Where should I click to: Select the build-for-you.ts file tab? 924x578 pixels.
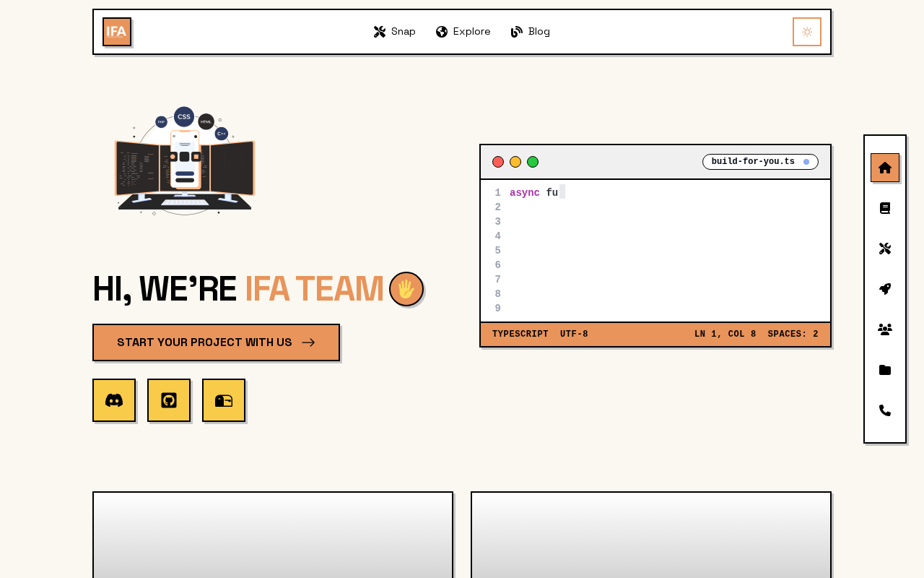760,162
